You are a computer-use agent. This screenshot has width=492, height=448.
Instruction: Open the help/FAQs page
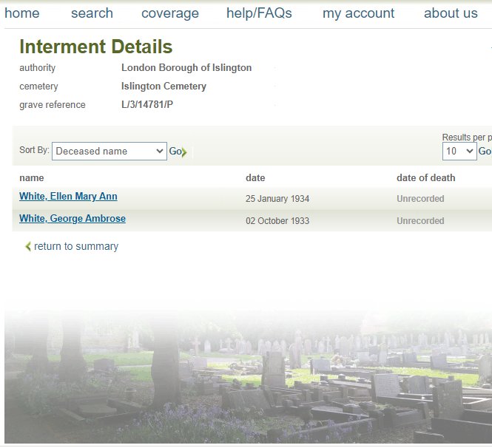(x=259, y=13)
